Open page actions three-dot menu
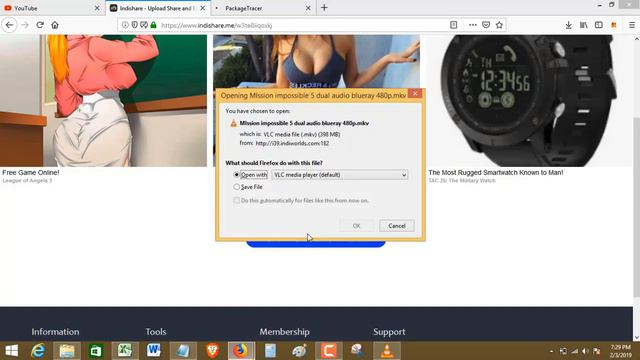Image resolution: width=640 pixels, height=360 pixels. click(473, 25)
